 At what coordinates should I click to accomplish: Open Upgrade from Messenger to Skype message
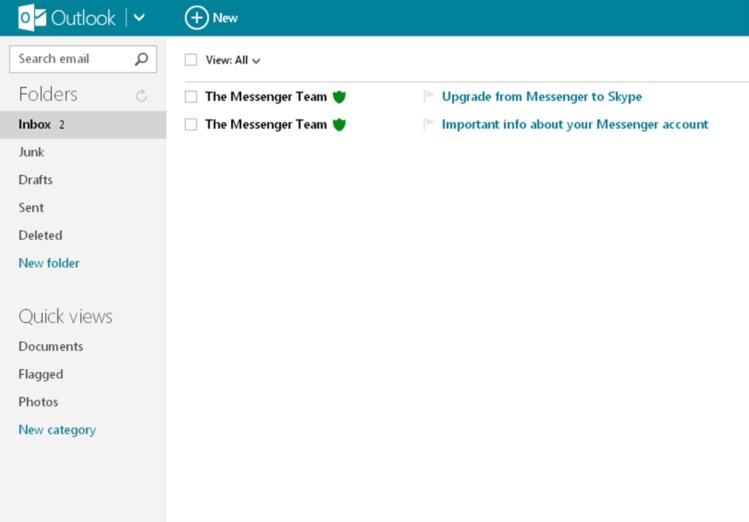coord(541,97)
